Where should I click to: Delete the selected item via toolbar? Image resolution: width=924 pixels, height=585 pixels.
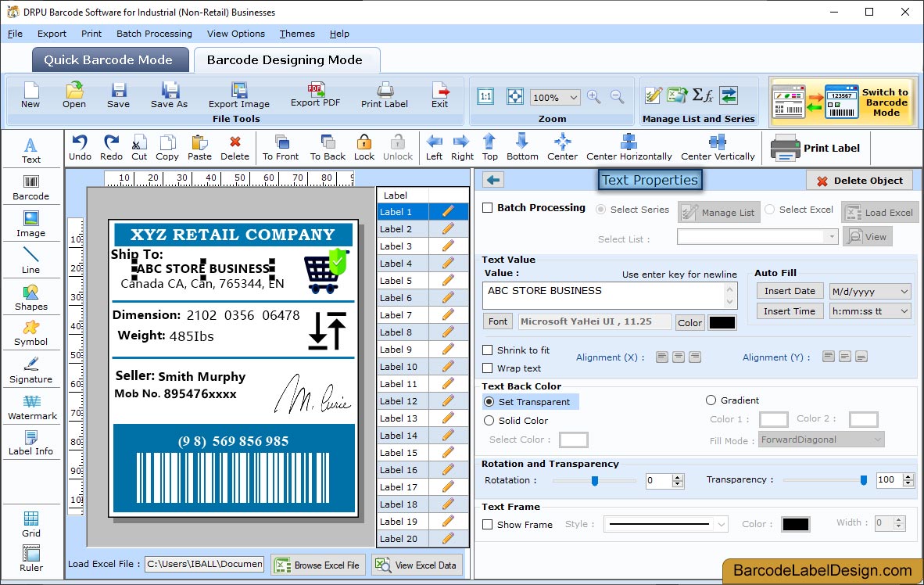pos(235,148)
